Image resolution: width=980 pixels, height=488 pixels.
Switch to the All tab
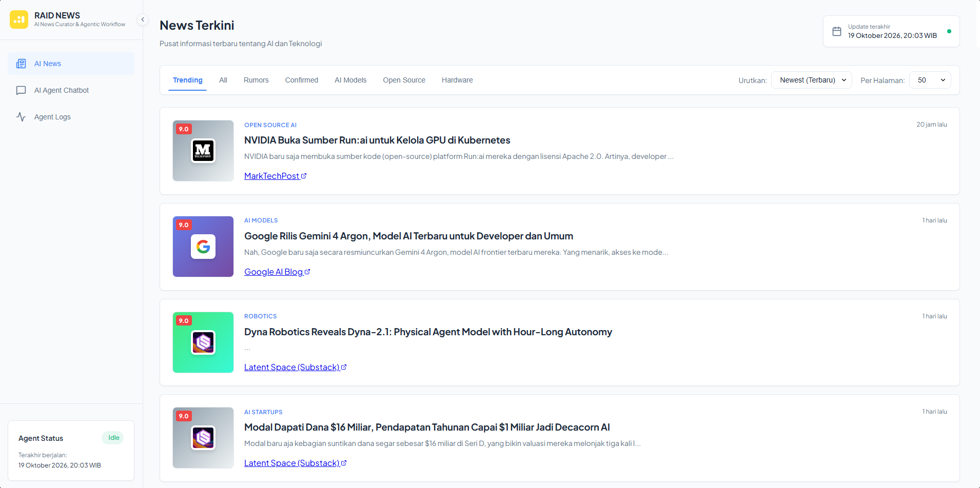point(223,80)
